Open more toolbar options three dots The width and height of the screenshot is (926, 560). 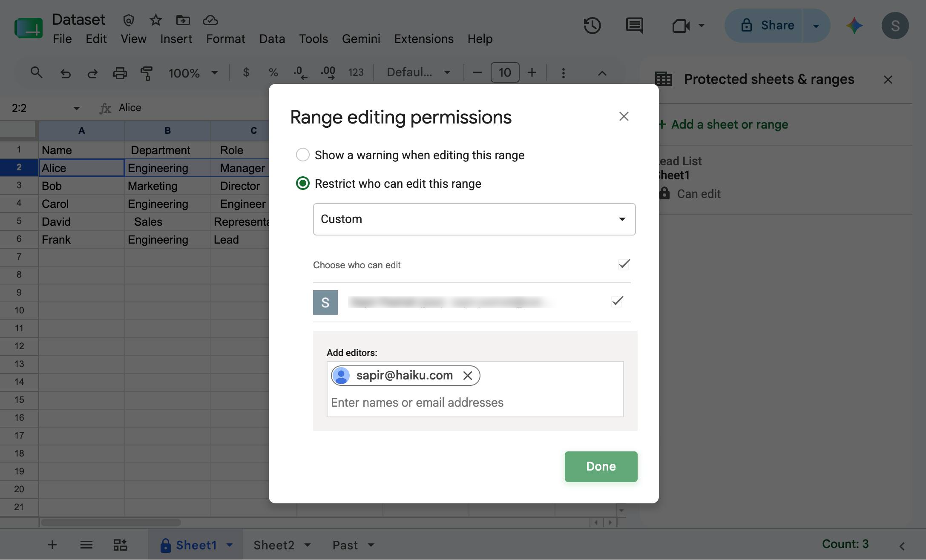[x=563, y=73]
